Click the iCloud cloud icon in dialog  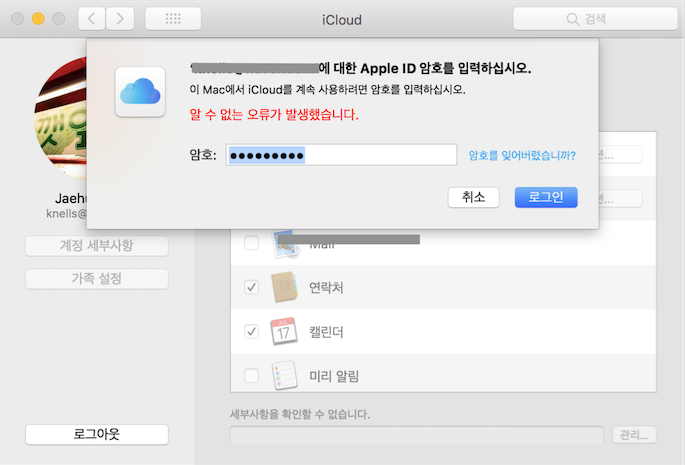pos(140,92)
